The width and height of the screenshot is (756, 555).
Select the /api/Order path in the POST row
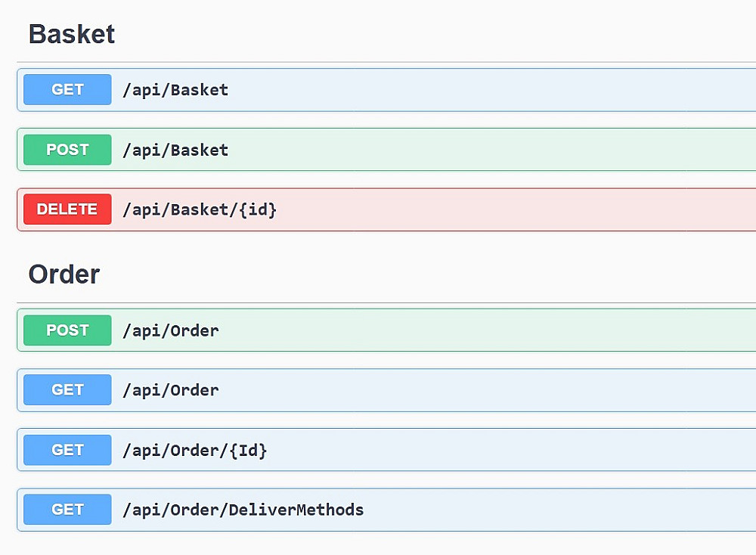click(x=171, y=330)
